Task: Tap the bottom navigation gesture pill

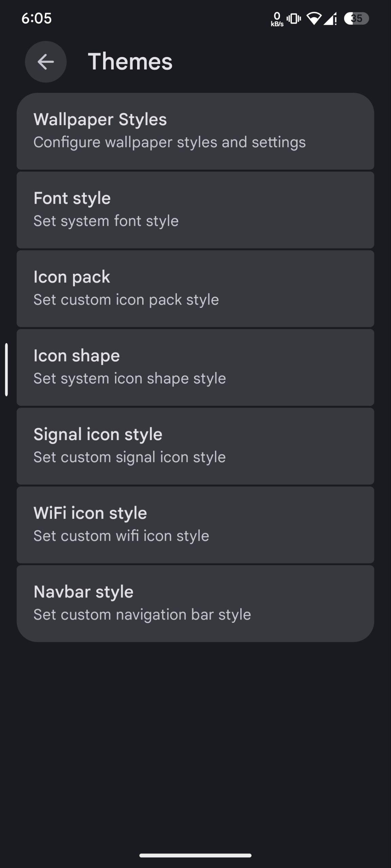Action: [195, 855]
